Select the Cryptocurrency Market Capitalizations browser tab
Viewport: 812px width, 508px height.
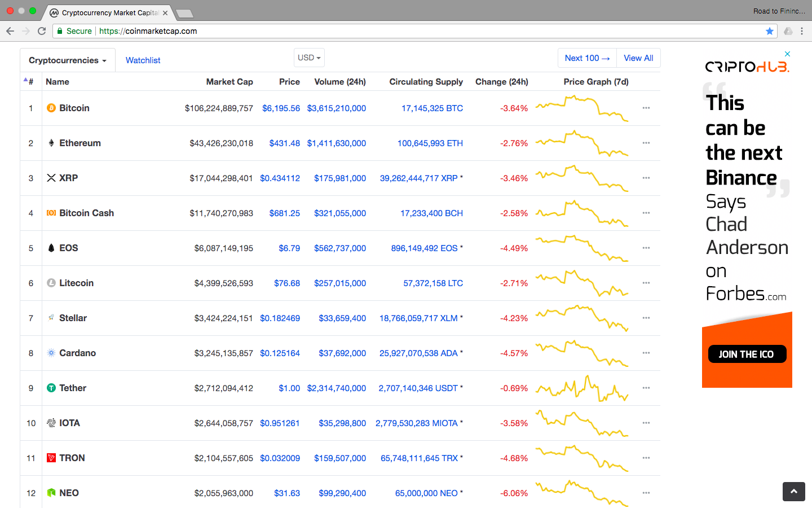click(108, 12)
